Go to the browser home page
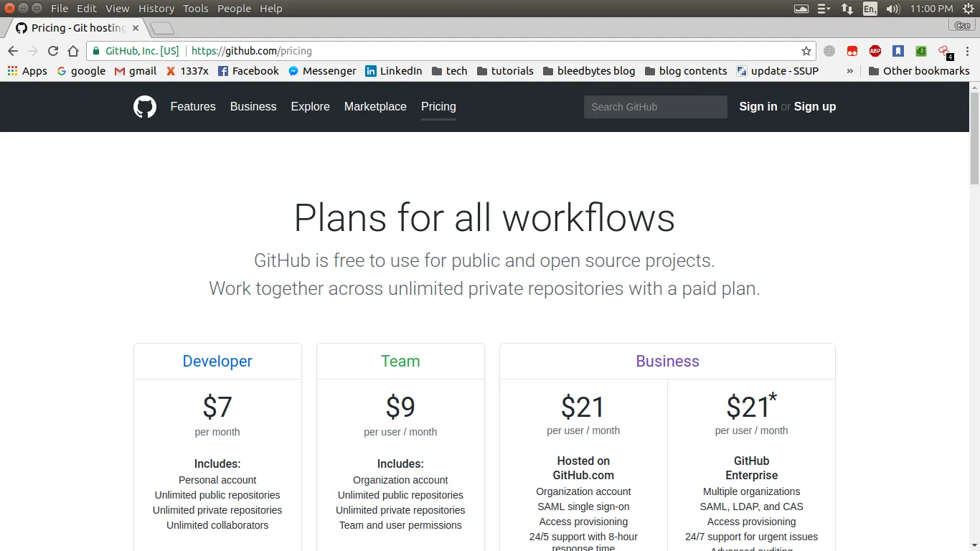Screen dimensions: 980x551 [73, 51]
